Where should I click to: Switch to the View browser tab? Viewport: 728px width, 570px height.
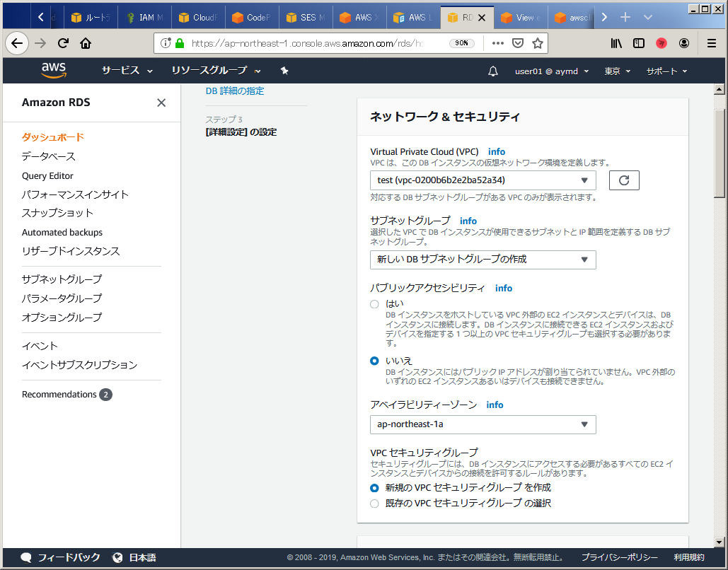tap(521, 17)
